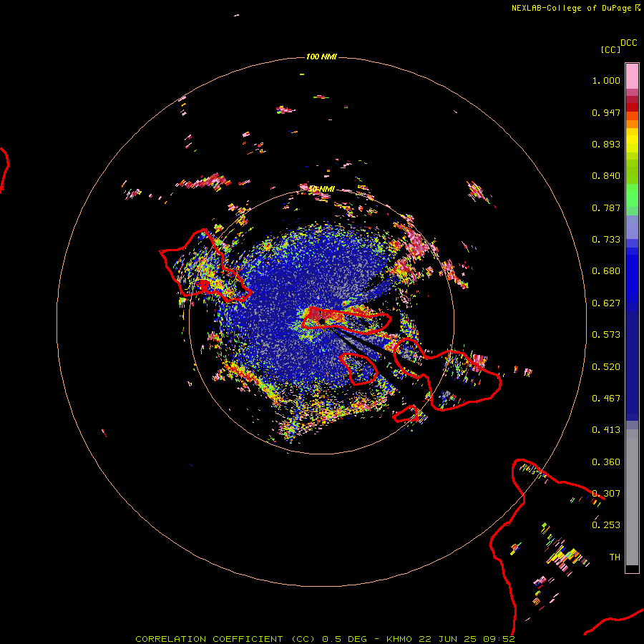
Task: Select the 0.893 legend value
Action: click(x=606, y=144)
